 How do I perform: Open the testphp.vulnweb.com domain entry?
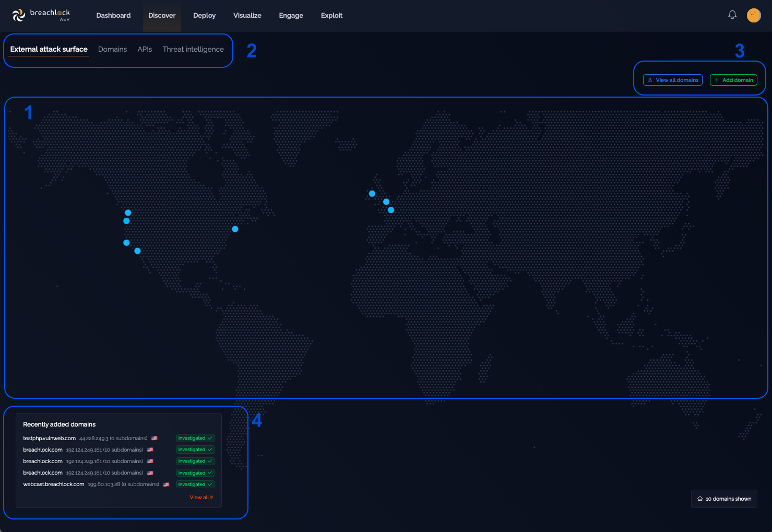coord(50,438)
